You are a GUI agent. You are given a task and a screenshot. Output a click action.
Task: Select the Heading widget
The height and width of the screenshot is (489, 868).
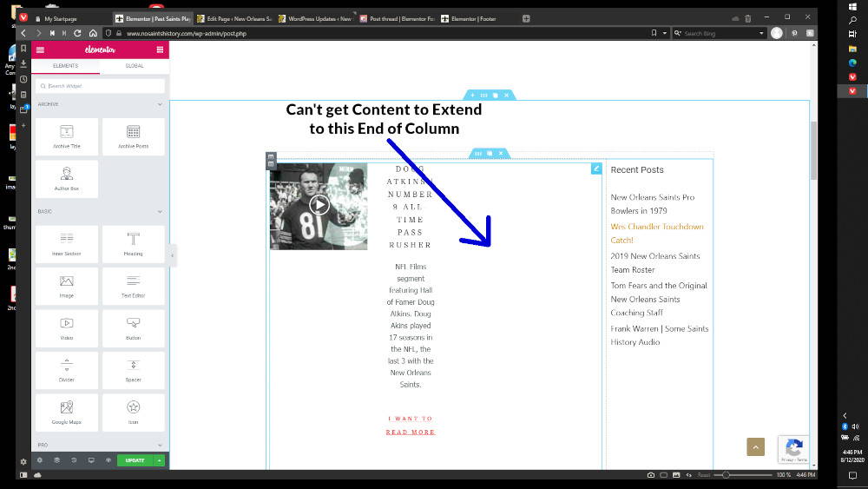134,244
